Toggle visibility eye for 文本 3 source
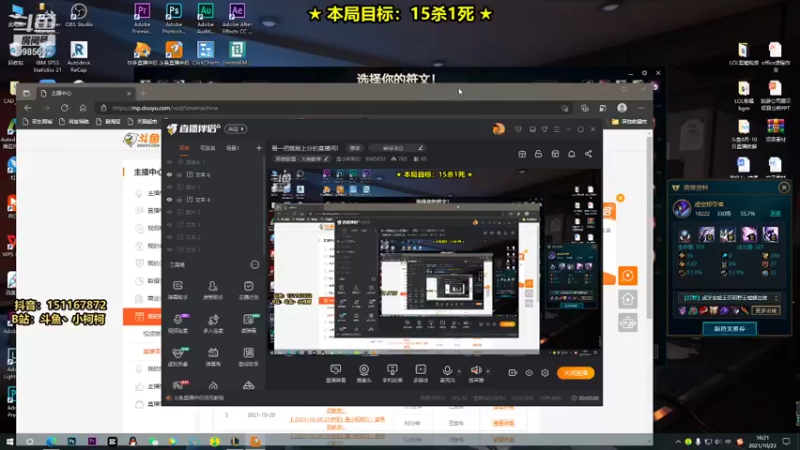Viewport: 800px width, 450px height. coord(169,224)
